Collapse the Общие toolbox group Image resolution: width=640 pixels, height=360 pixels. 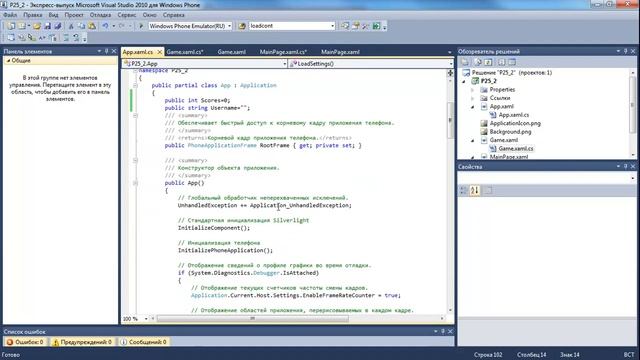tap(8, 60)
